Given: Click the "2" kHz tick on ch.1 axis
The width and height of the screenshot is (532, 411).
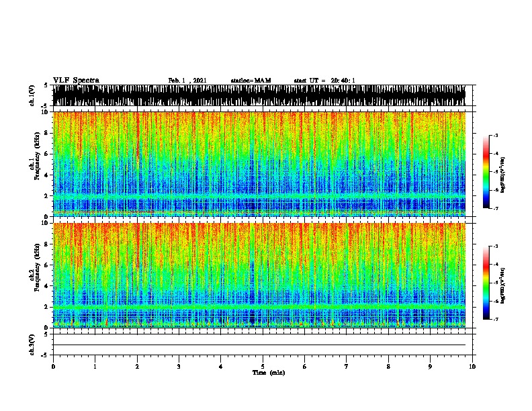Looking at the screenshot, I should [46, 196].
